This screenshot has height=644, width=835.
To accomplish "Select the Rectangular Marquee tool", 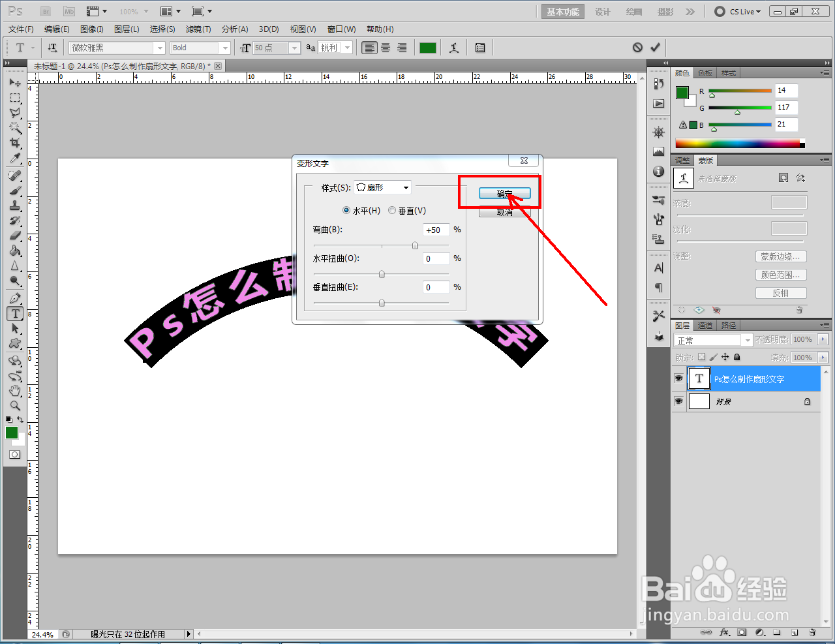I will click(x=15, y=98).
